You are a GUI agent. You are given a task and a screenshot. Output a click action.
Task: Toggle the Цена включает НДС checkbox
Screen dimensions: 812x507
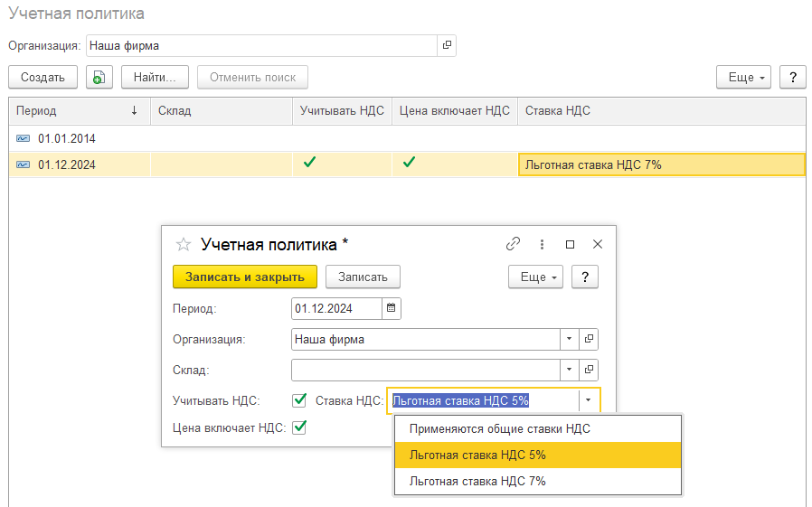pyautogui.click(x=299, y=427)
